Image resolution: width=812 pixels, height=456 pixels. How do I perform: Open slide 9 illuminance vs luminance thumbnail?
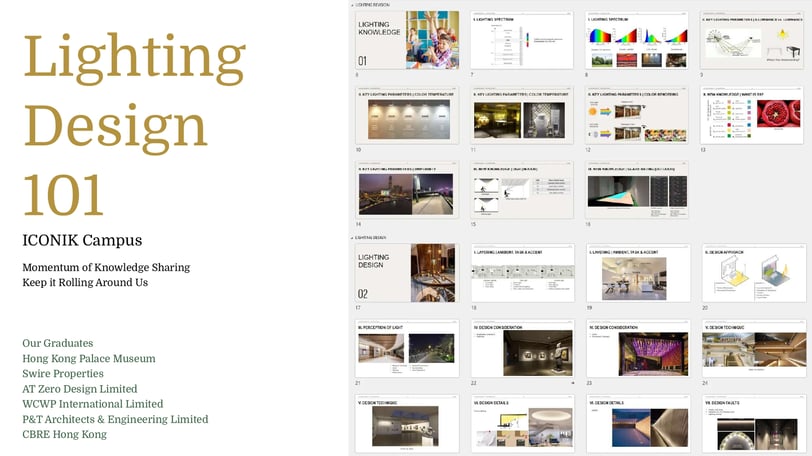coord(752,40)
